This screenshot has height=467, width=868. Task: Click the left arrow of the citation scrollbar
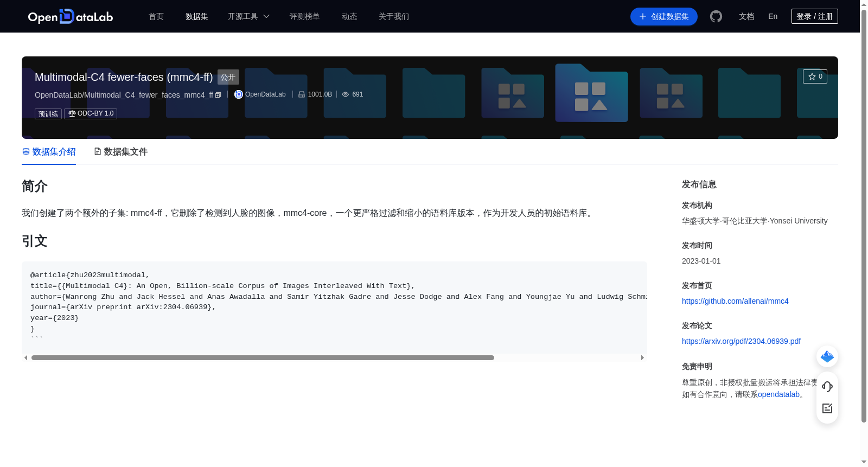point(25,358)
